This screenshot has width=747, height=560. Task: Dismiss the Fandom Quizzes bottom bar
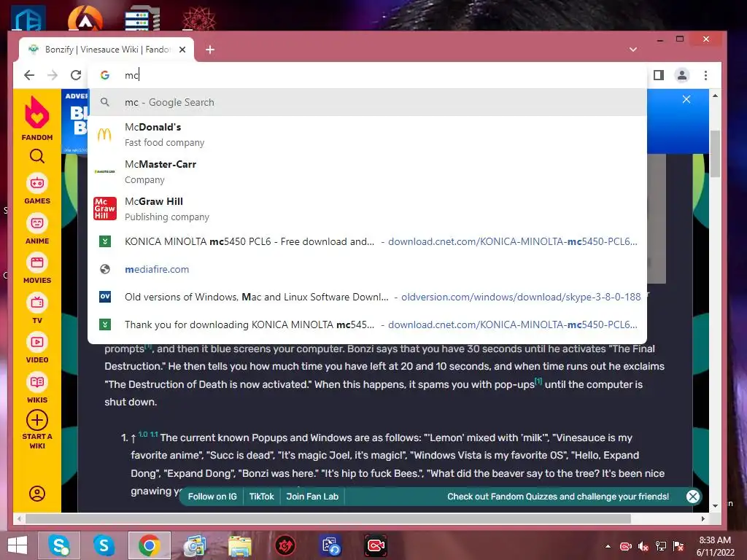[x=693, y=497]
